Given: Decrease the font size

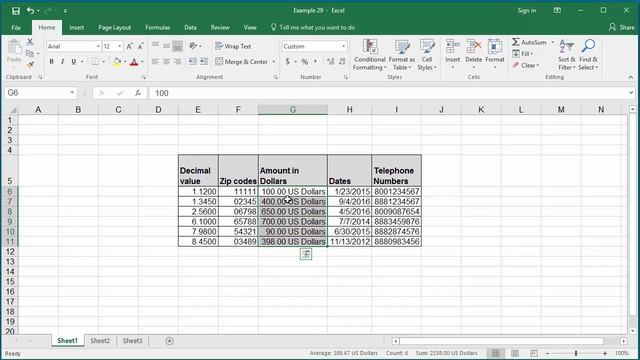Looking at the screenshot, I should 140,47.
